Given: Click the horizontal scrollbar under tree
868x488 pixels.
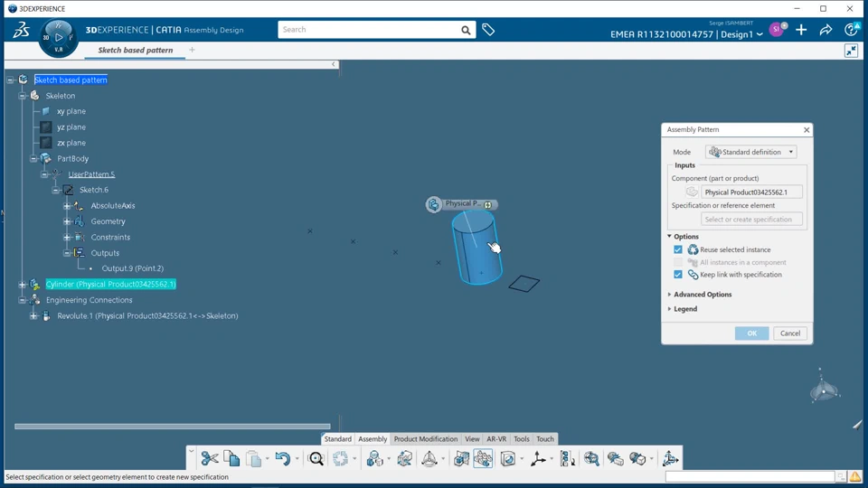Looking at the screenshot, I should 172,426.
